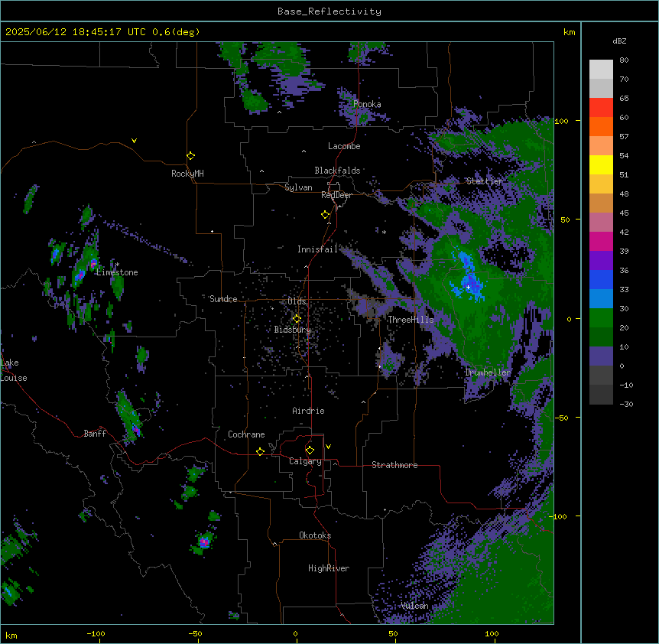This screenshot has height=644, width=659.
Task: Click the Sundre label
Action: [x=223, y=299]
